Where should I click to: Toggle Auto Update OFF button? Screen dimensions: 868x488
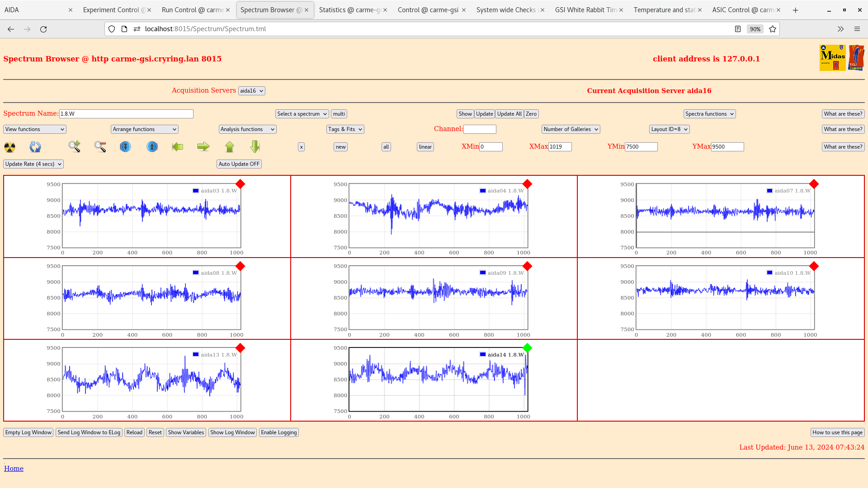pyautogui.click(x=238, y=163)
